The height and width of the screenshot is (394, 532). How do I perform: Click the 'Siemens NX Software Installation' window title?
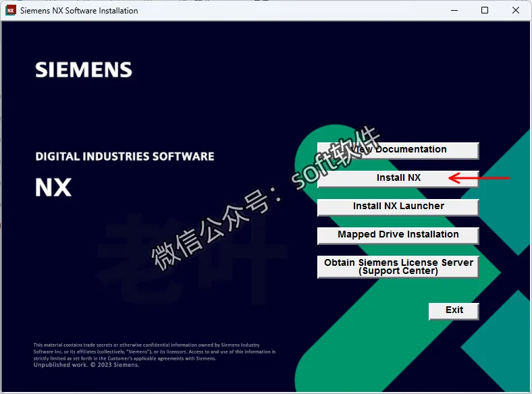pyautogui.click(x=79, y=11)
